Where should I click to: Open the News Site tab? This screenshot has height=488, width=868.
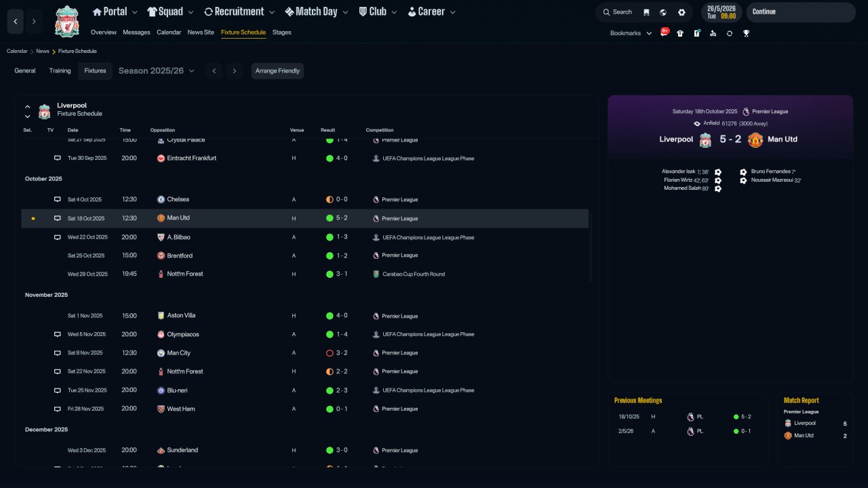click(201, 33)
